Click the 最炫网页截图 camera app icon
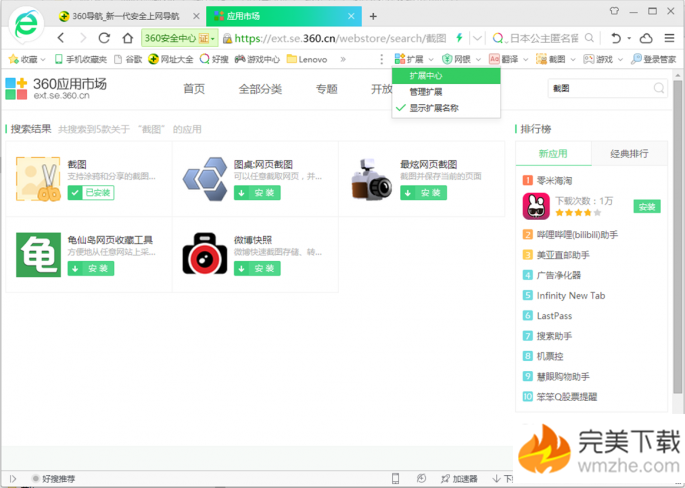The width and height of the screenshot is (685, 488). (x=371, y=179)
